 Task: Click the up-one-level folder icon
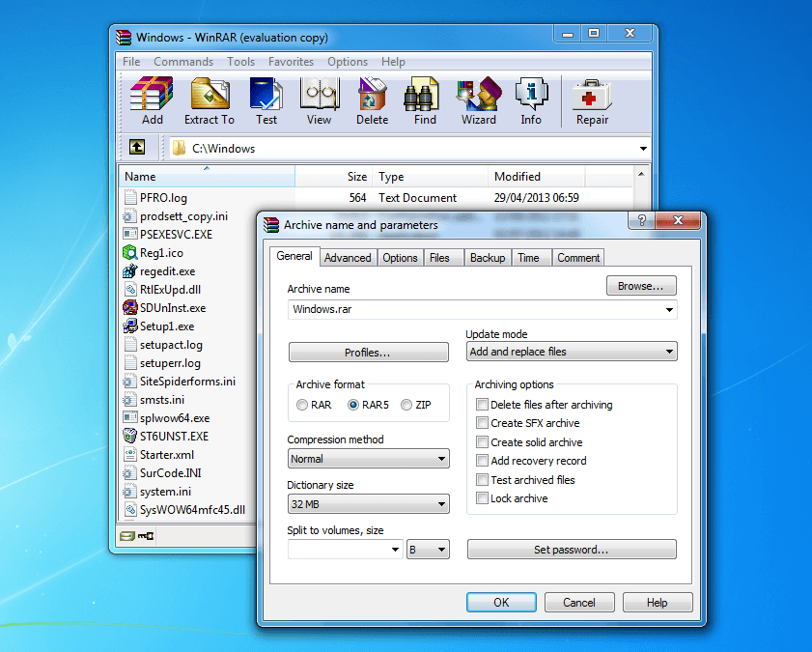point(136,148)
